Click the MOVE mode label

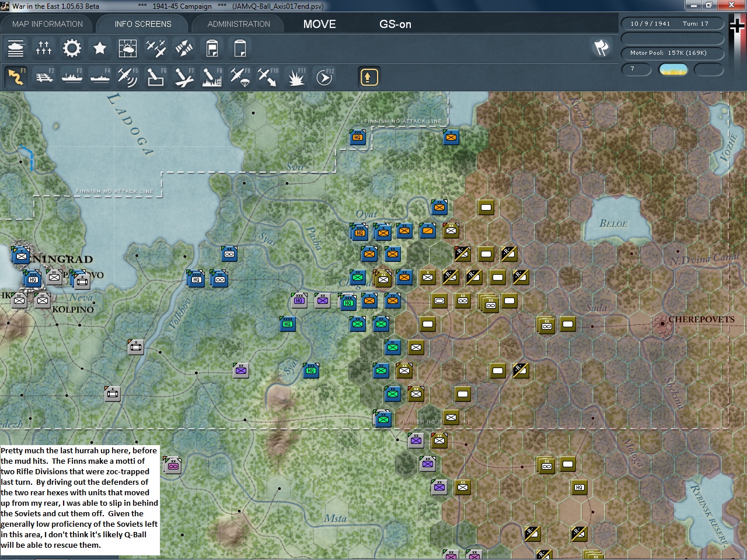pyautogui.click(x=320, y=24)
